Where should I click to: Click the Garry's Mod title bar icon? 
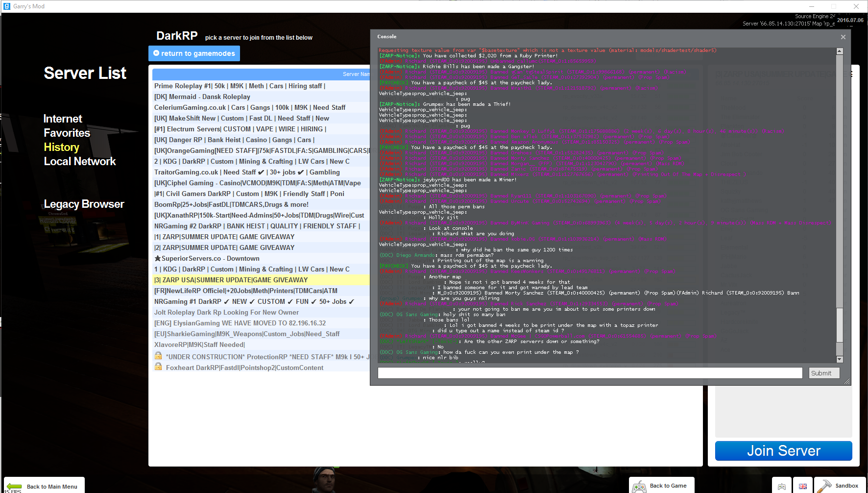[x=7, y=6]
